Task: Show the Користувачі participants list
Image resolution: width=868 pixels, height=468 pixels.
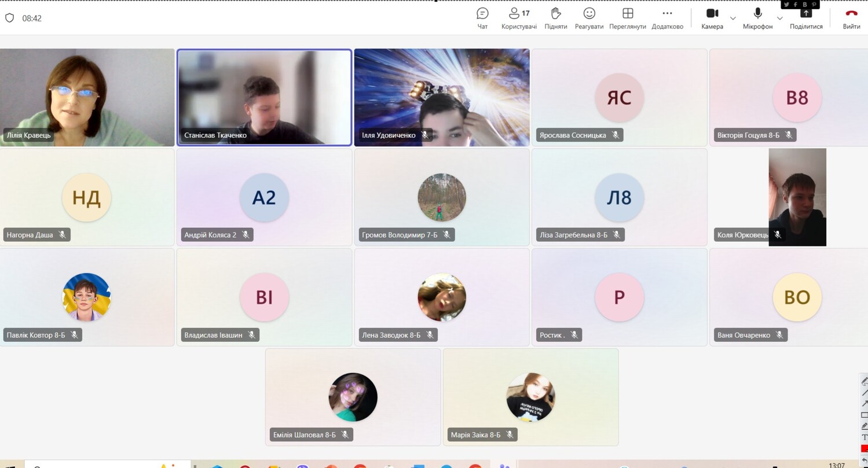Action: tap(519, 18)
